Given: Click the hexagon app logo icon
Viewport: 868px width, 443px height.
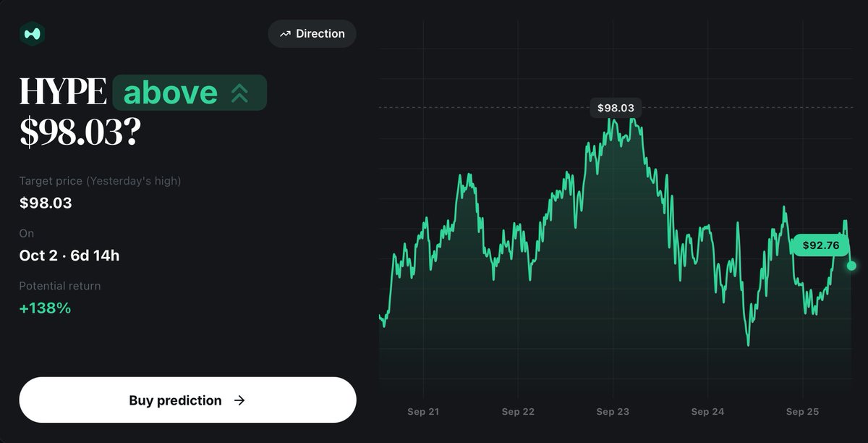Looking at the screenshot, I should (x=32, y=33).
